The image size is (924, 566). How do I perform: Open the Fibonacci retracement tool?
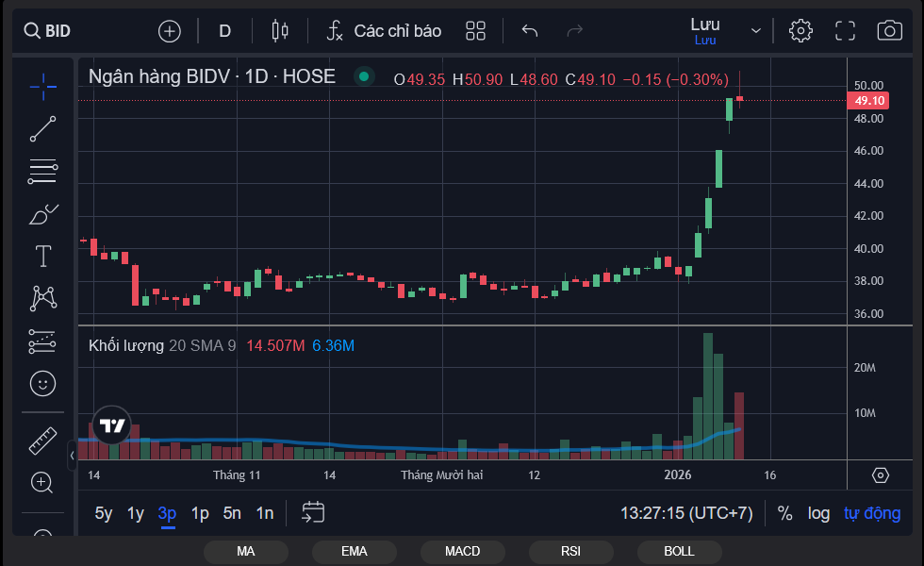(42, 172)
